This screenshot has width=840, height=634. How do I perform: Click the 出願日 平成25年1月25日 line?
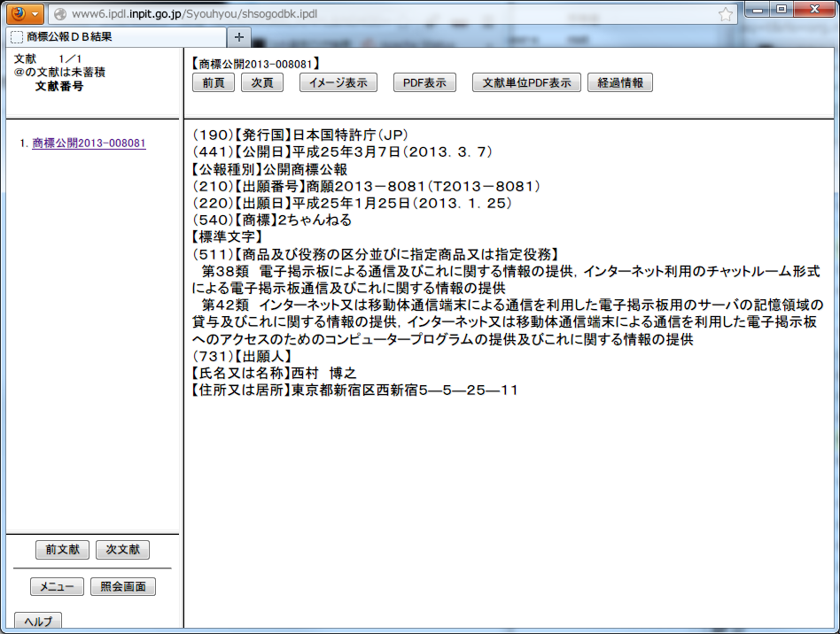(x=352, y=204)
